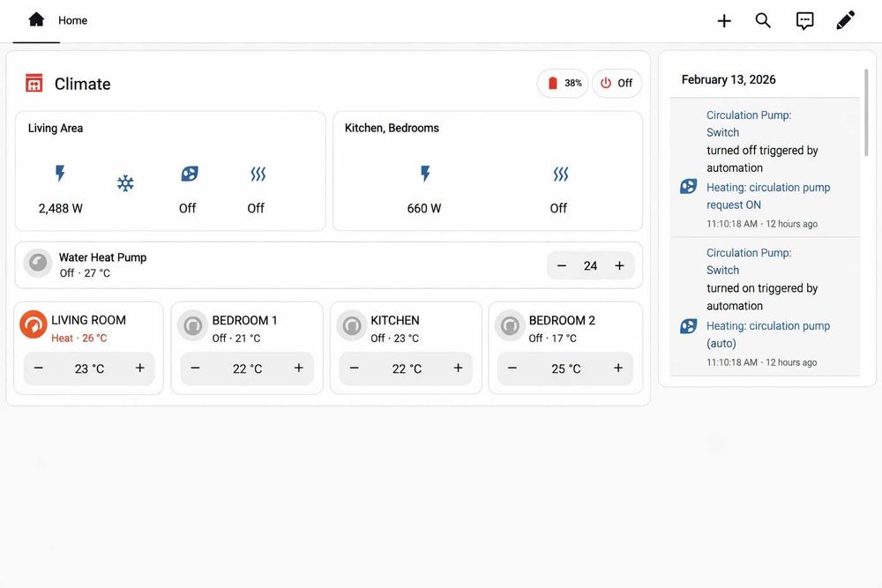Open the assistant chat icon

(x=804, y=21)
